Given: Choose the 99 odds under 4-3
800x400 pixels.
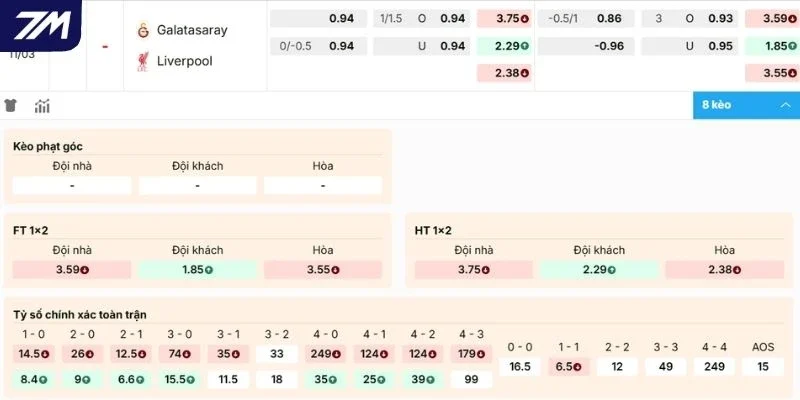Looking at the screenshot, I should [471, 380].
